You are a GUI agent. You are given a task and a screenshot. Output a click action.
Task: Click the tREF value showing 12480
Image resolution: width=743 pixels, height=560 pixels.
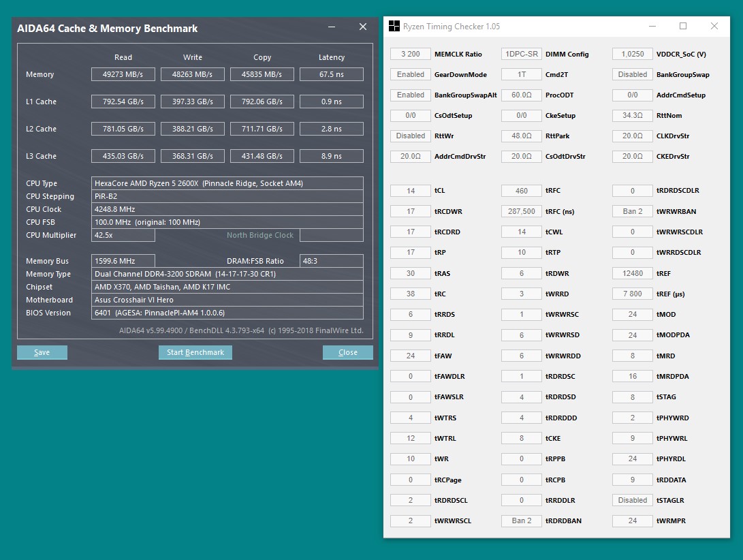pos(633,273)
